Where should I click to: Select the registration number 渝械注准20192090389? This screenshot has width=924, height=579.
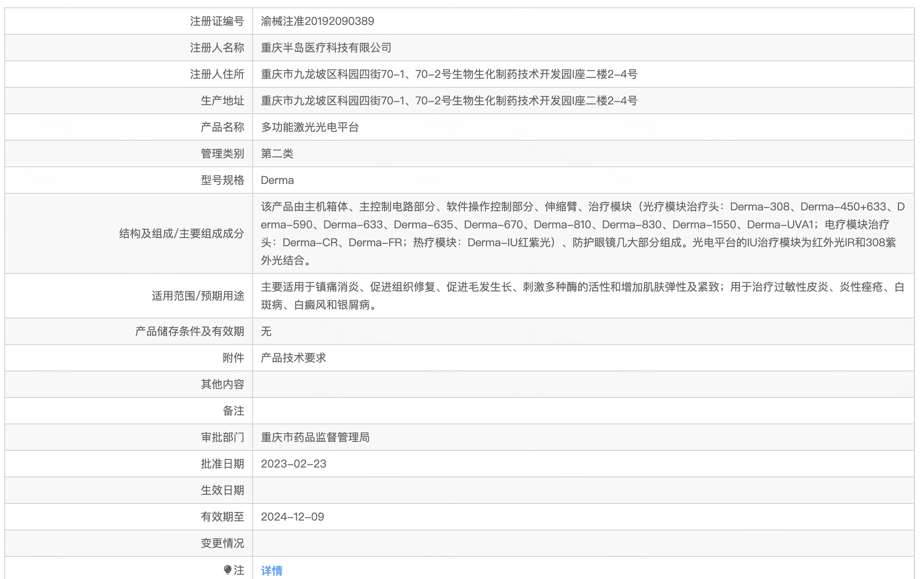pos(317,21)
